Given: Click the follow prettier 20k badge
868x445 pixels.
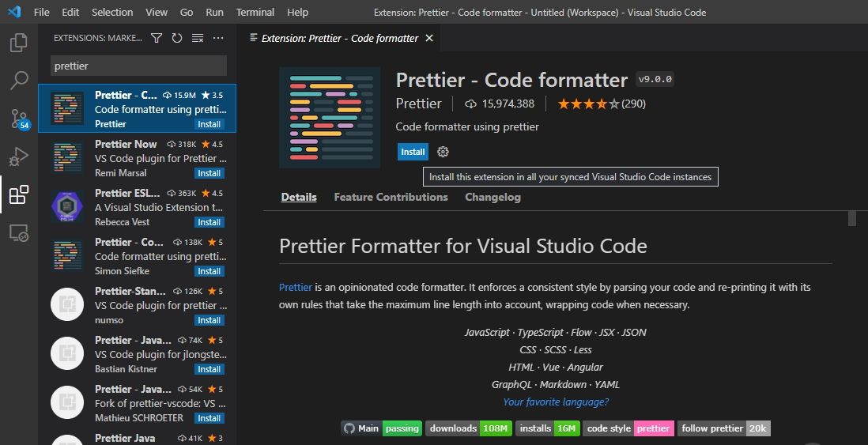Looking at the screenshot, I should pos(724,428).
